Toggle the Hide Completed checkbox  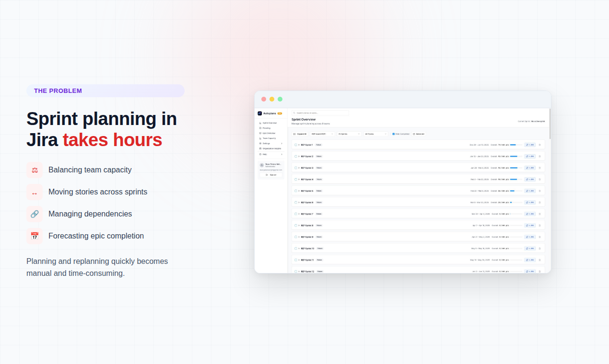(394, 134)
